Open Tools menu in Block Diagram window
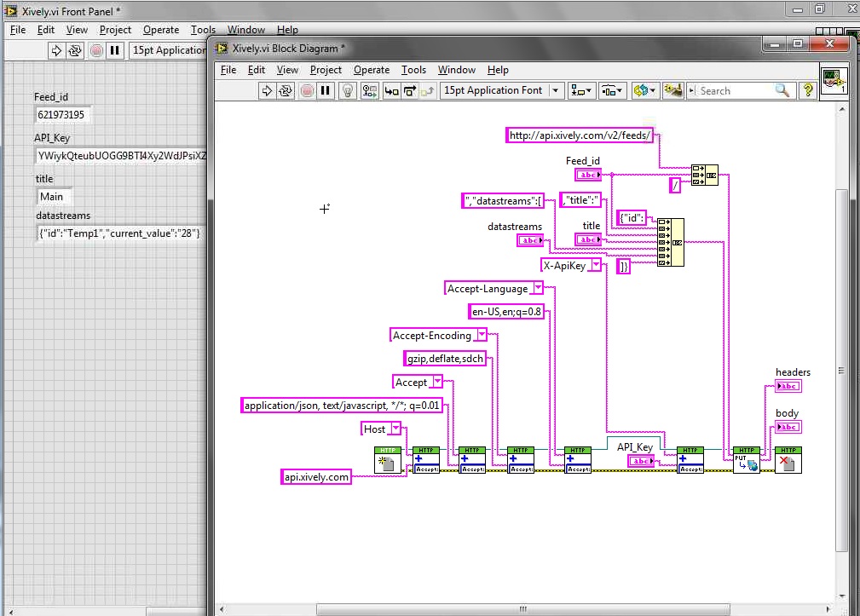The height and width of the screenshot is (616, 860). pos(413,70)
